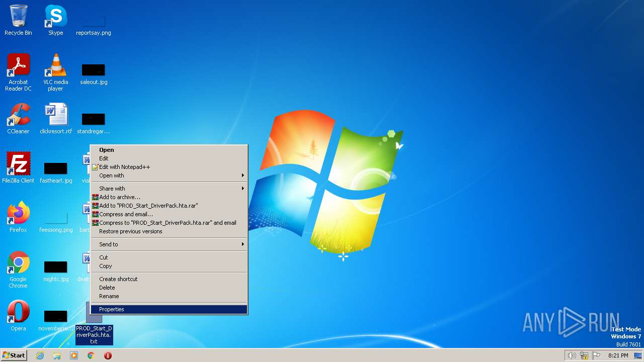Click the Show desktop button
Image resolution: width=644 pixels, height=362 pixels.
(x=638, y=355)
